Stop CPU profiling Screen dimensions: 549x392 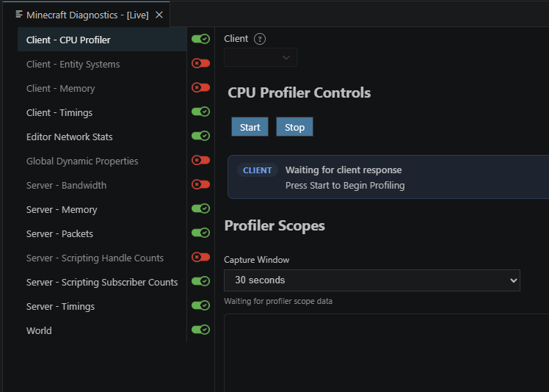coord(294,127)
